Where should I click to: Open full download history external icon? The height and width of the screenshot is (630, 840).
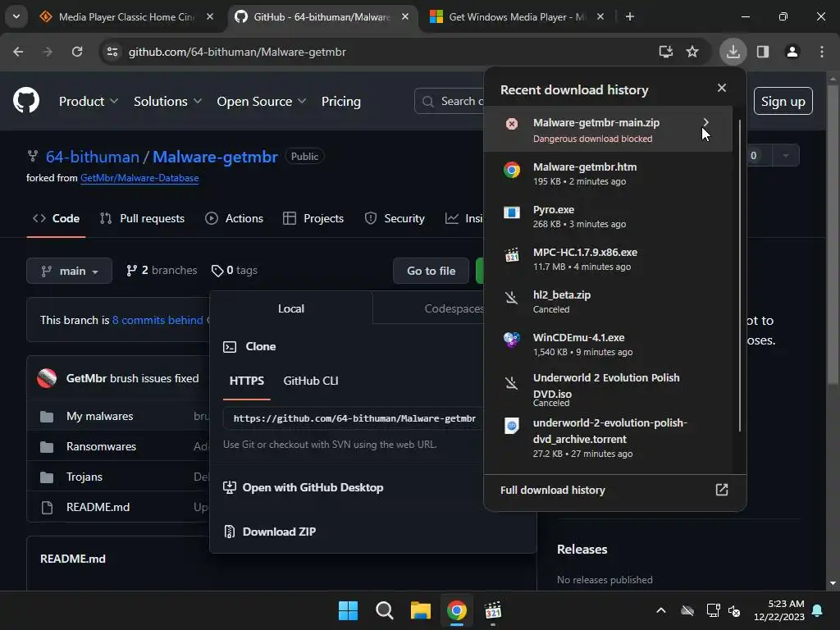[722, 490]
